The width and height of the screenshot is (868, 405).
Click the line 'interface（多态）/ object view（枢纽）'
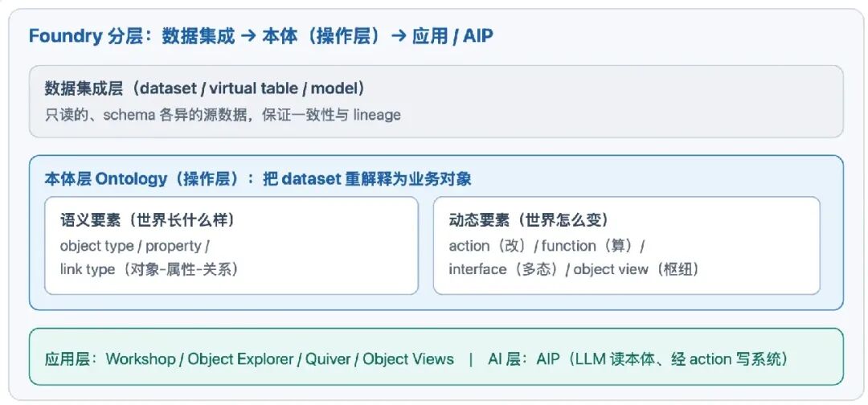tap(574, 269)
